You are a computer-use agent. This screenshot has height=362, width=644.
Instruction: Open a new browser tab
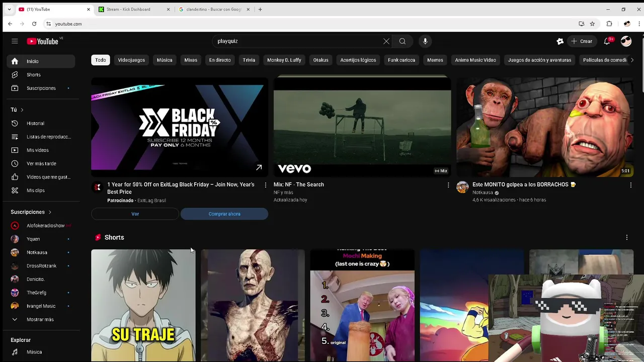click(260, 9)
